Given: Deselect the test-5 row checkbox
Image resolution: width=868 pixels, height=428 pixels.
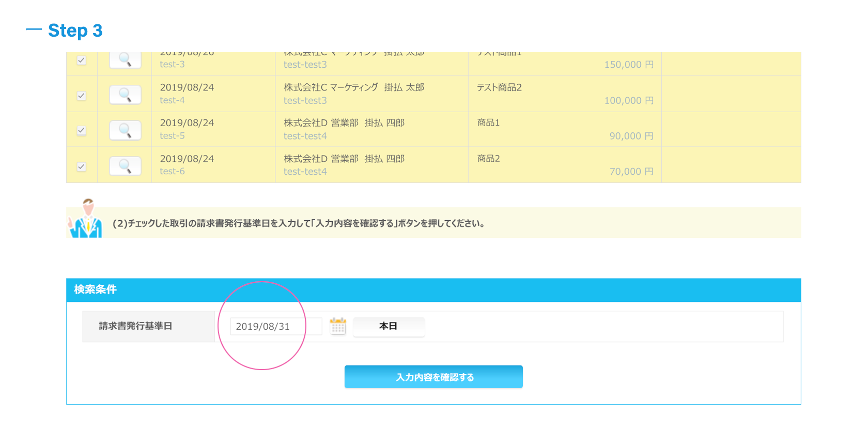Looking at the screenshot, I should click(x=81, y=131).
